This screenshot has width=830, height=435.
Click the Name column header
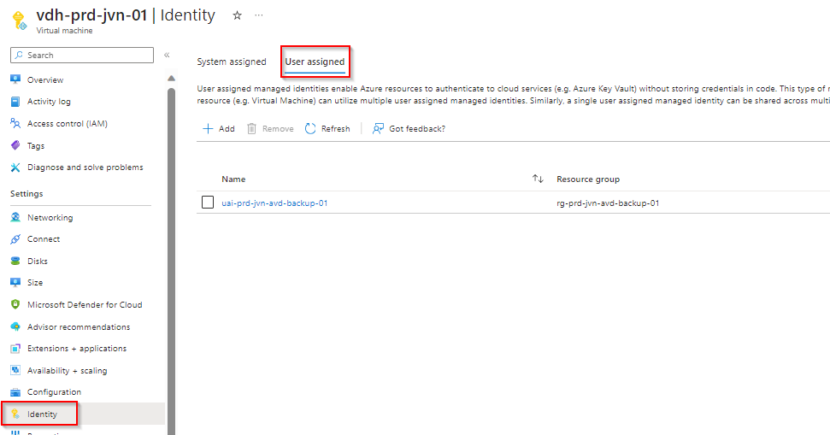pos(233,179)
